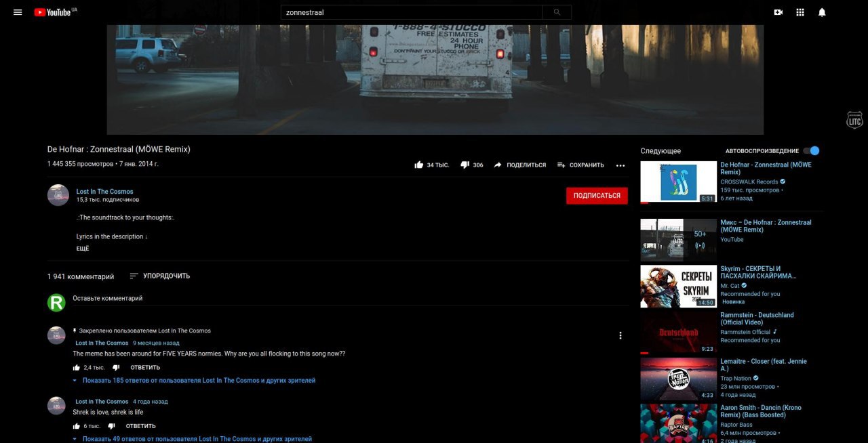Image resolution: width=868 pixels, height=443 pixels.
Task: Open the CROSSWALK Records Zonnestraal thumbnail
Action: click(679, 182)
